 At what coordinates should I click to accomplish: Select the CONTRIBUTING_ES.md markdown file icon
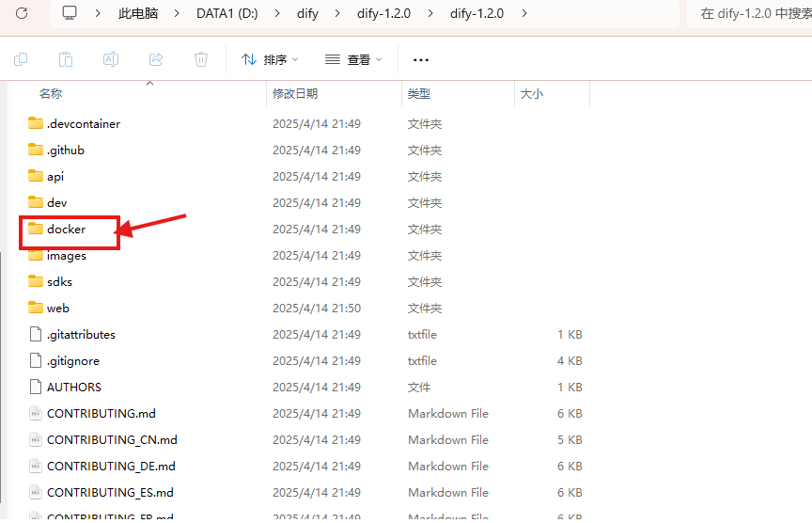click(x=36, y=492)
